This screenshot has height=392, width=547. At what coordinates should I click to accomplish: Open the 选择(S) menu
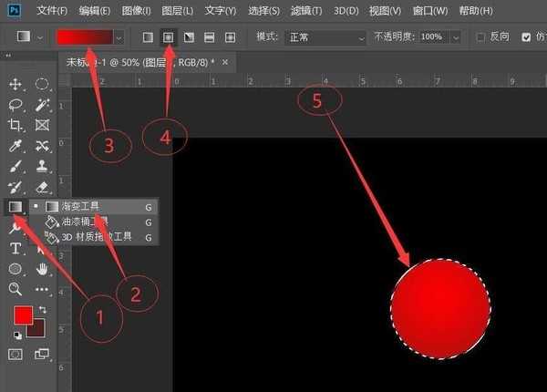coord(263,11)
